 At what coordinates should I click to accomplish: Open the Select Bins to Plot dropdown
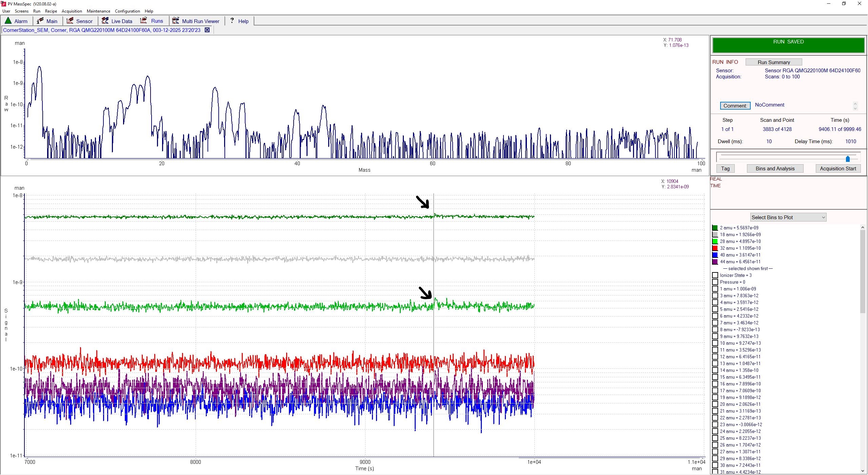pyautogui.click(x=788, y=217)
